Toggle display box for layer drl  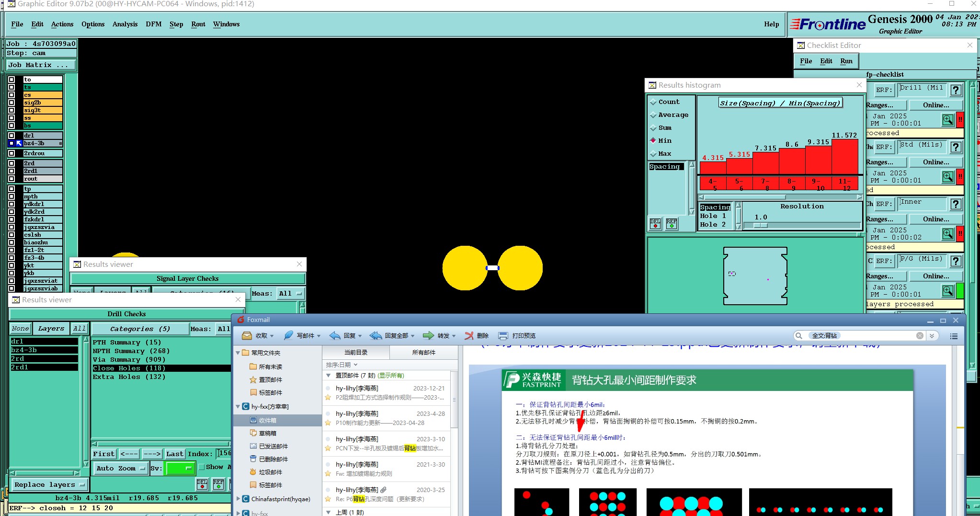click(x=11, y=136)
